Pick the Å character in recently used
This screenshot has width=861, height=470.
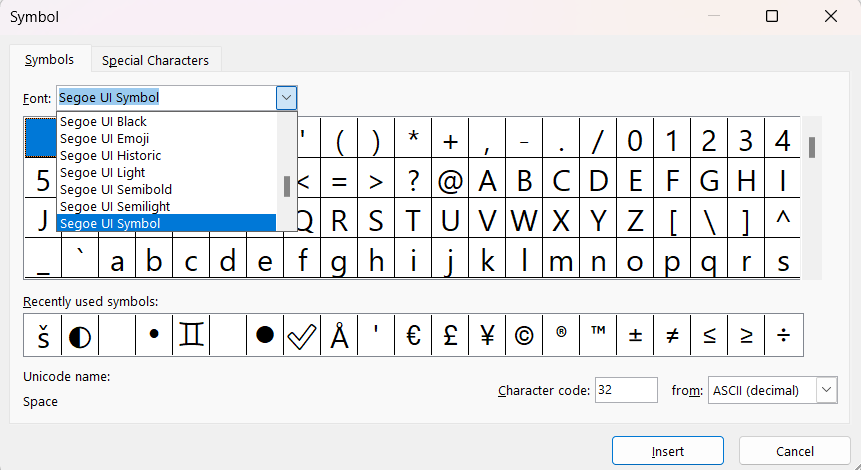[339, 335]
